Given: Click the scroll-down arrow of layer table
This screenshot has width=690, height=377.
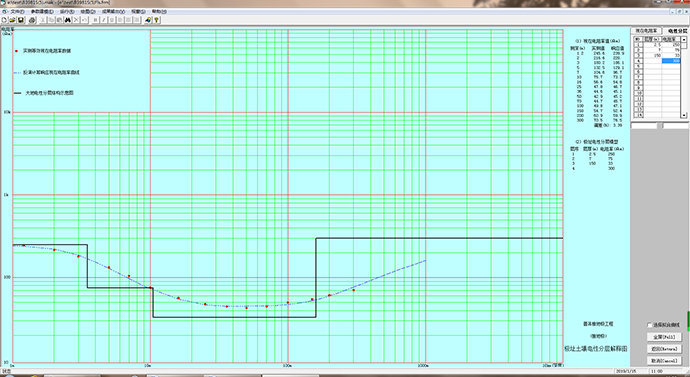Looking at the screenshot, I should (x=684, y=115).
